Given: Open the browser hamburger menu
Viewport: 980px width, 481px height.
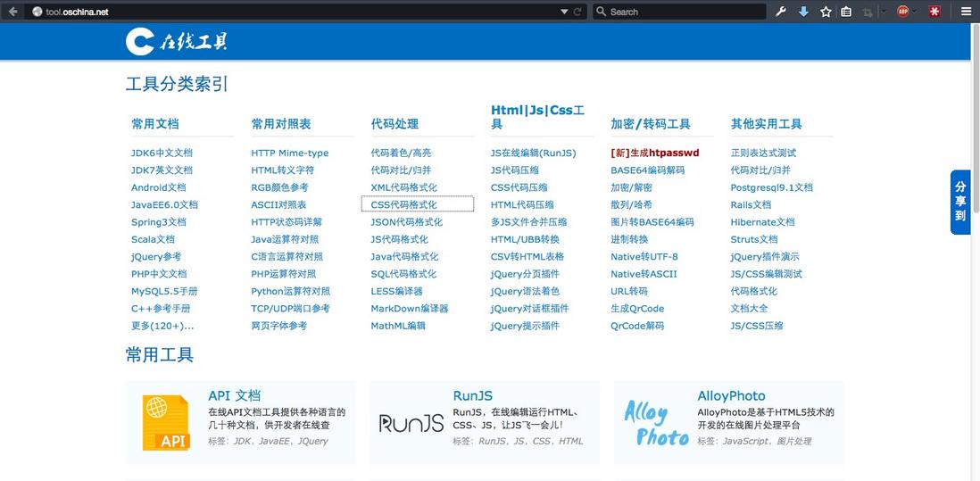Looking at the screenshot, I should pyautogui.click(x=967, y=12).
